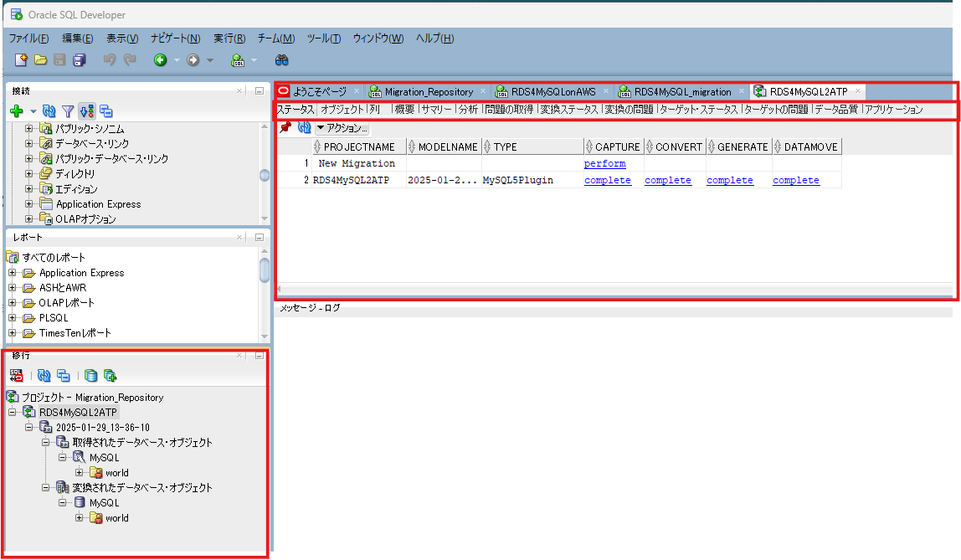Screen dimensions: 961x560
Task: Expand the パブリック・シノニム node
Action: pos(28,129)
